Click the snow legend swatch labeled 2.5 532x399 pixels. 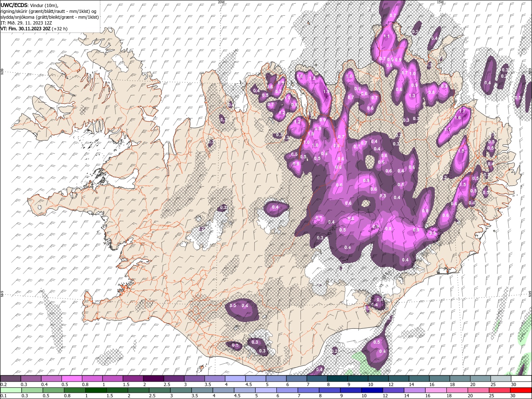coord(173,379)
